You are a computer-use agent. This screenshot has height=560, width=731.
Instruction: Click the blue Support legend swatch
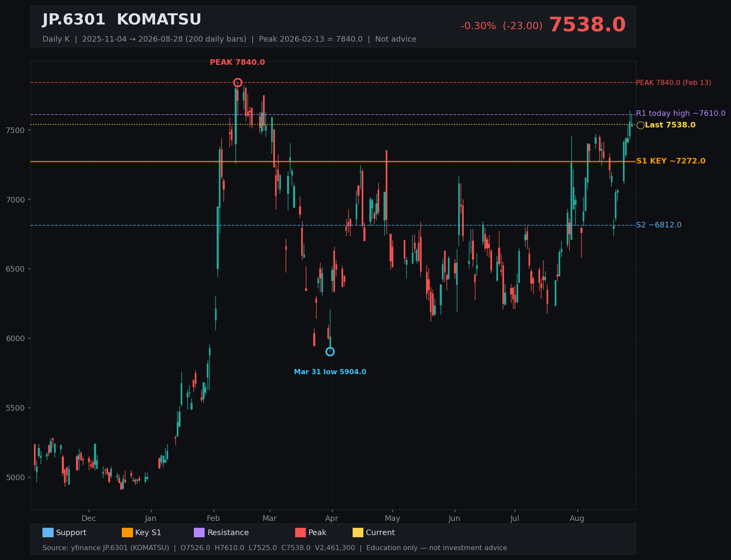(x=48, y=533)
